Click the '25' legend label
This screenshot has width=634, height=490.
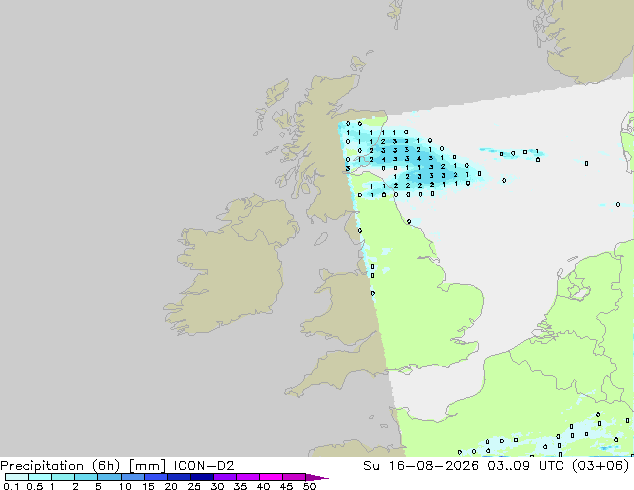point(194,486)
